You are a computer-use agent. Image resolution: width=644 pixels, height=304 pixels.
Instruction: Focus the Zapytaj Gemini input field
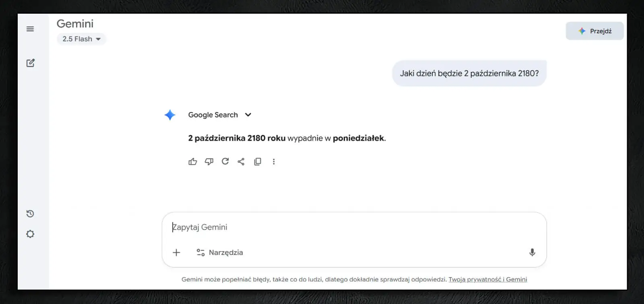tap(346, 227)
